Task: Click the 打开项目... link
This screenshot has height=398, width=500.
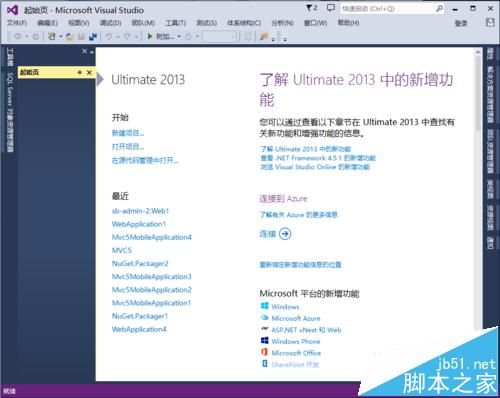Action: pos(128,147)
